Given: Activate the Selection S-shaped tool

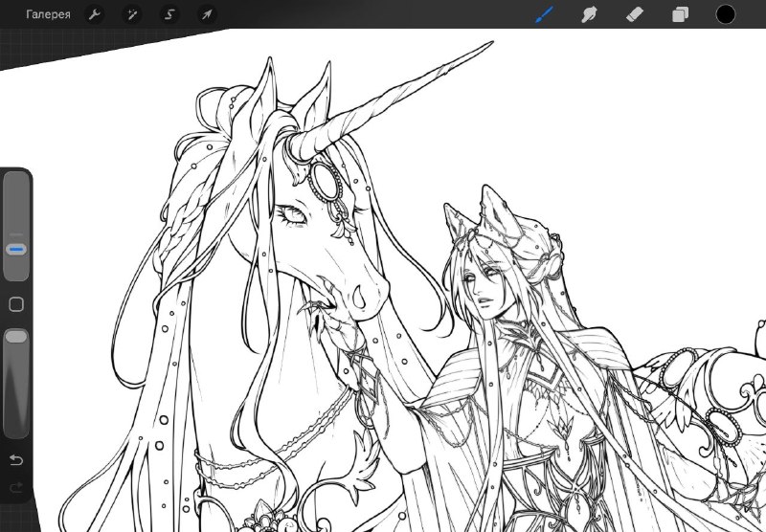Looking at the screenshot, I should pyautogui.click(x=169, y=14).
